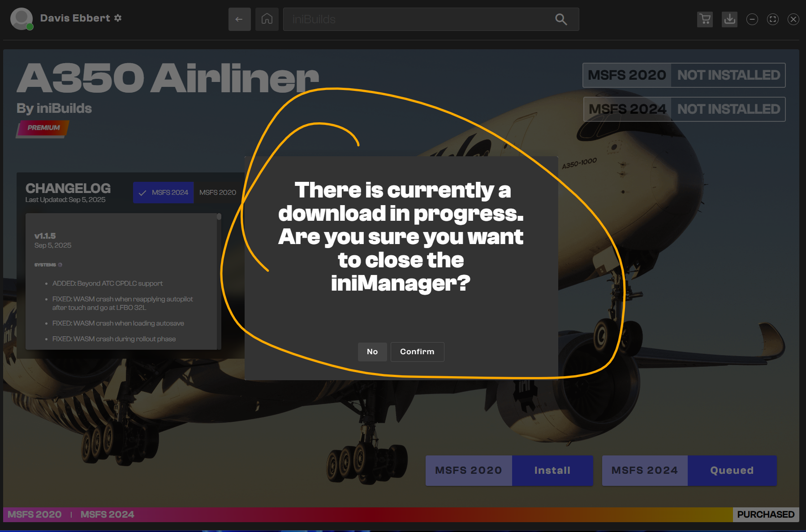Click the MSFS 2024 Not Installed status
This screenshot has width=806, height=532.
point(684,109)
